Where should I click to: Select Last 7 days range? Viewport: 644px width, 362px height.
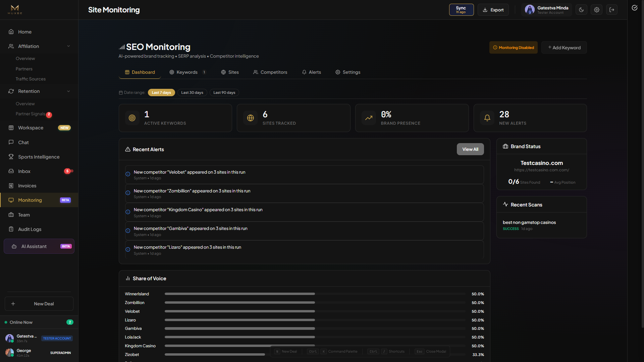(x=161, y=93)
